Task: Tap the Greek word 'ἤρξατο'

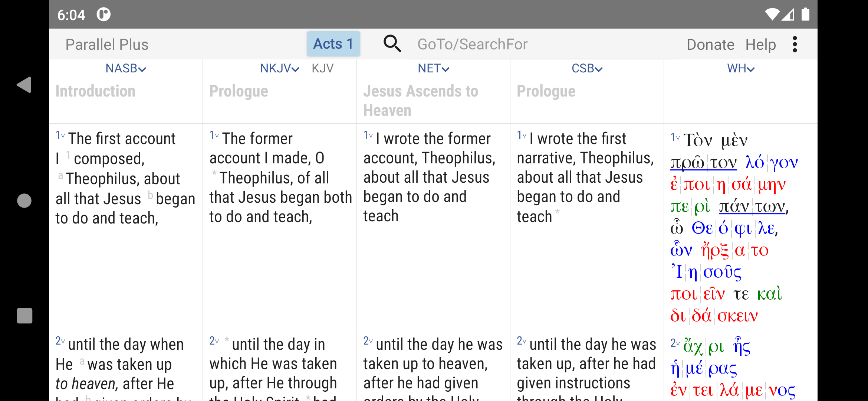Action: (734, 250)
